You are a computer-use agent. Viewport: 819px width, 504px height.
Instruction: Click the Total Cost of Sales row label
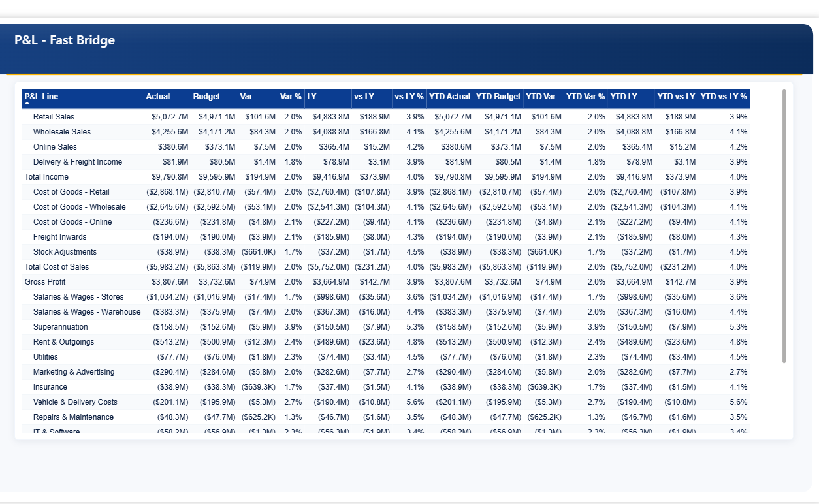[x=57, y=267]
